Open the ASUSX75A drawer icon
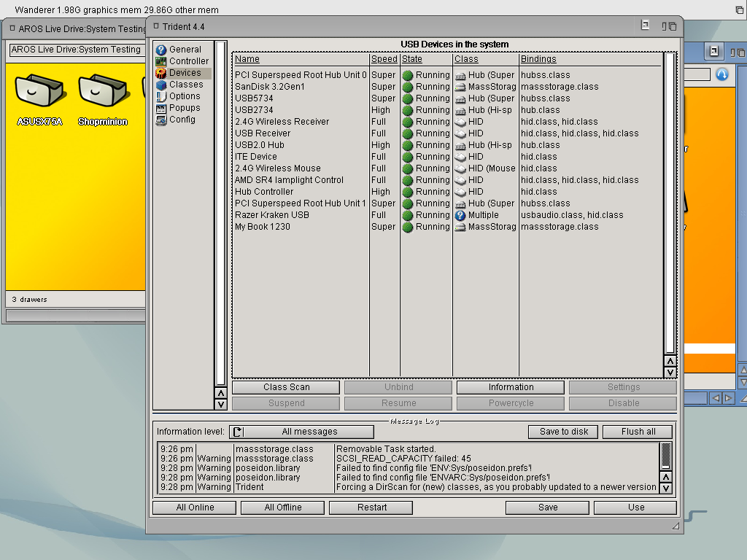 pos(39,90)
